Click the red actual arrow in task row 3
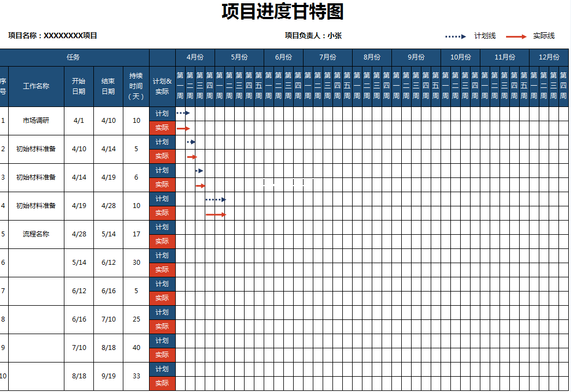The width and height of the screenshot is (571, 392). pos(200,186)
